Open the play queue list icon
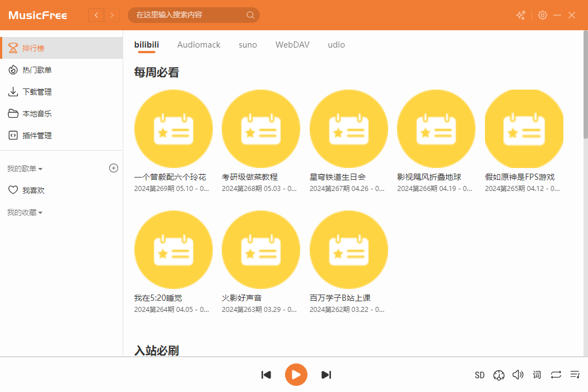The image size is (588, 392). (575, 375)
